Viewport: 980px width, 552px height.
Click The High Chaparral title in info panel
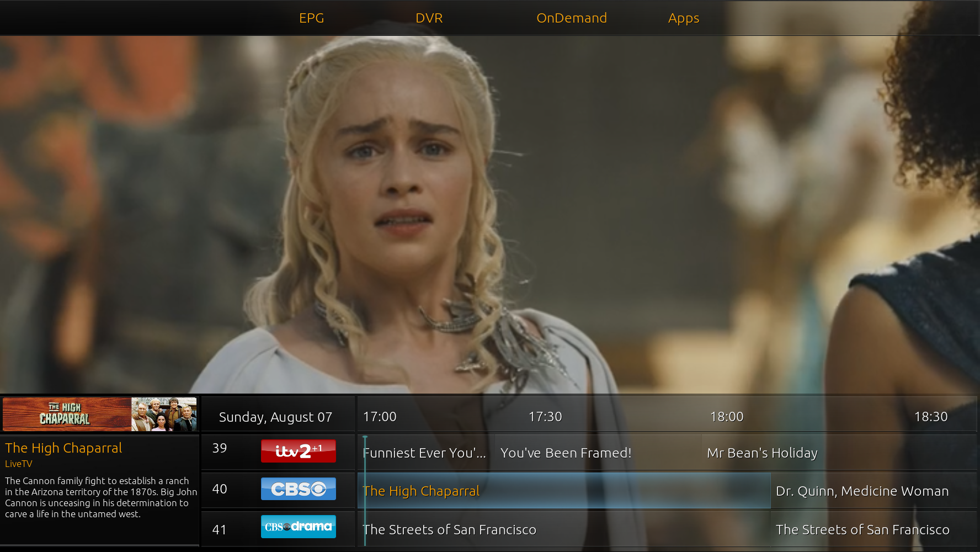[63, 448]
